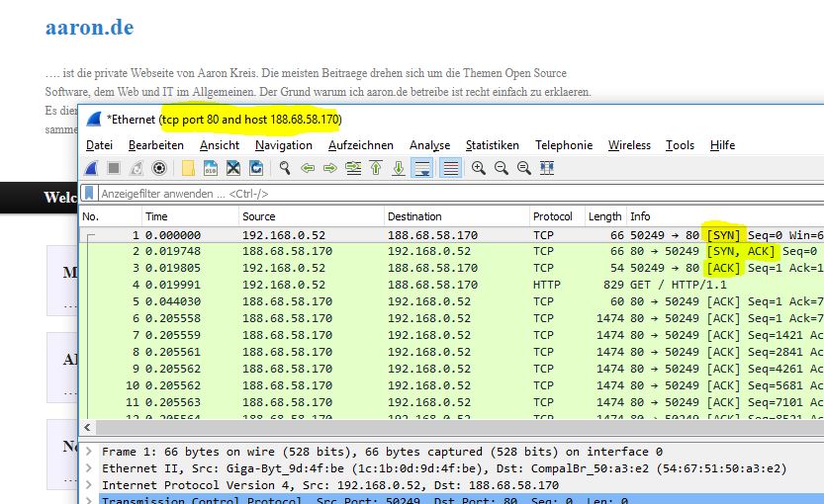
Task: Expand Internet Protocol Version 4 row
Action: coord(90,485)
